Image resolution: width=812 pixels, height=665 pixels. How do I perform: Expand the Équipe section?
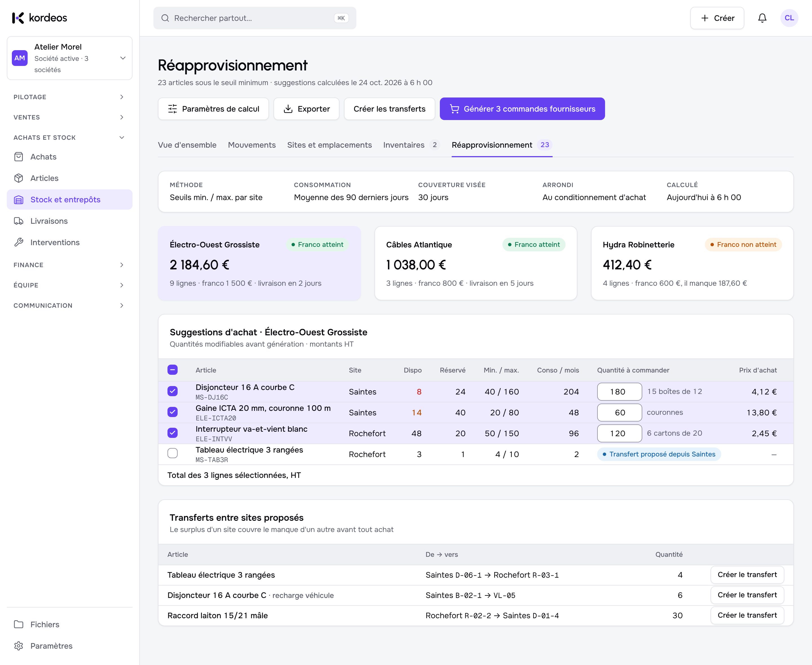(x=69, y=285)
